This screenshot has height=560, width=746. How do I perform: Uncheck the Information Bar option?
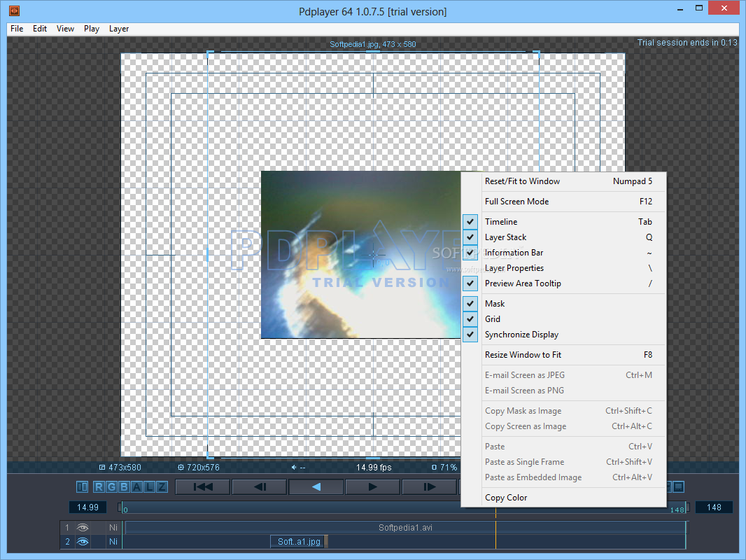[x=564, y=253]
